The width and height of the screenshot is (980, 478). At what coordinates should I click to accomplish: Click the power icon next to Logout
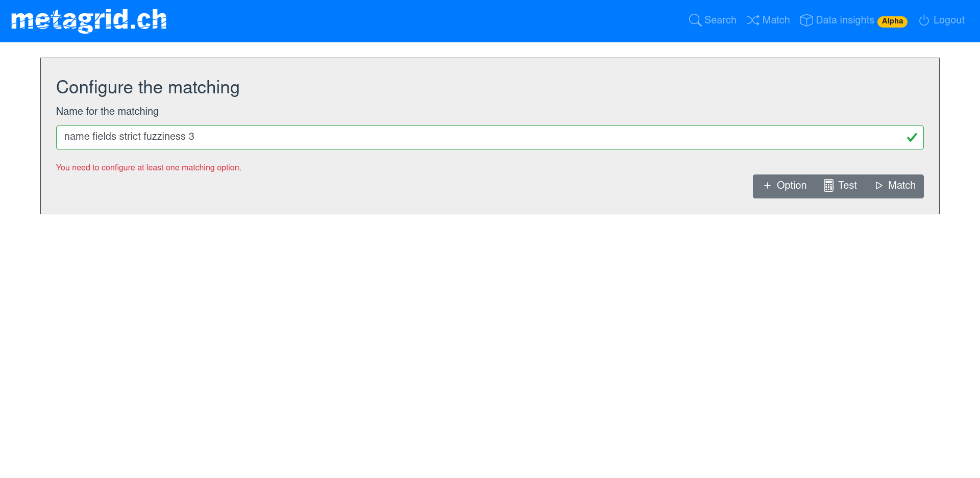point(924,20)
